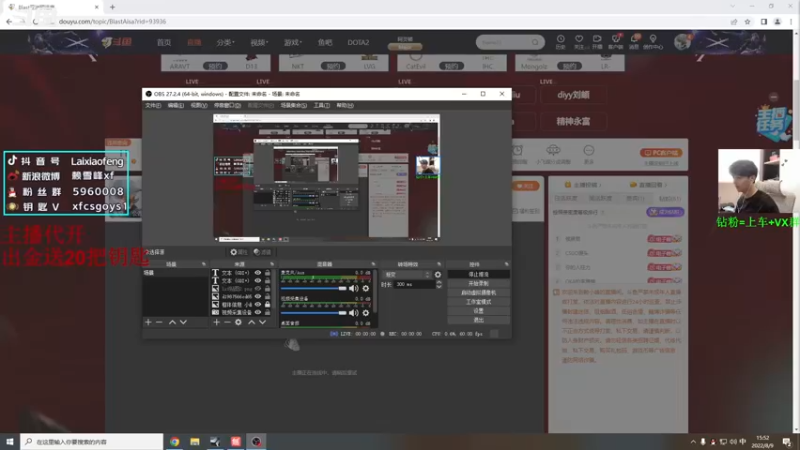Open the OBS Help menu
This screenshot has width=800, height=450.
tap(345, 106)
